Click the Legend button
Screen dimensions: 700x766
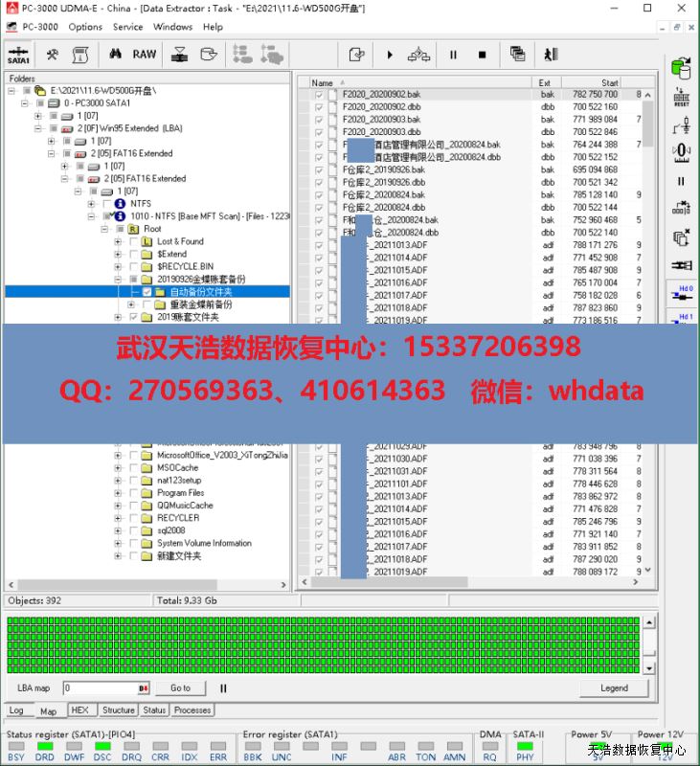click(x=614, y=687)
